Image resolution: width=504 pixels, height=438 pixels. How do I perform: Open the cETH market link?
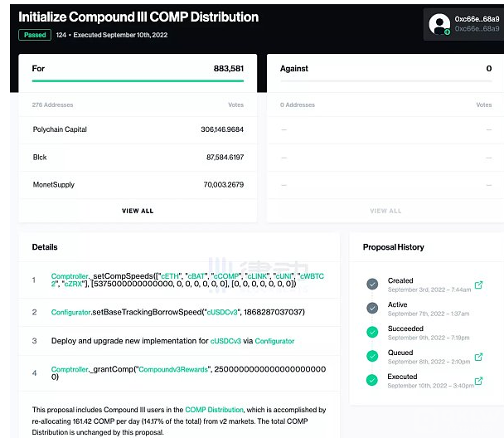pyautogui.click(x=169, y=276)
